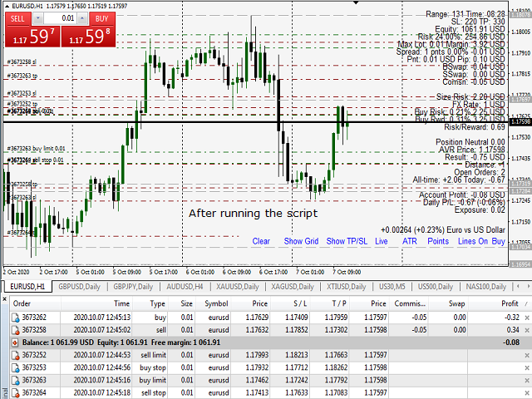
Task: Open the AUDUSD,H4 chart tab
Action: [x=185, y=287]
